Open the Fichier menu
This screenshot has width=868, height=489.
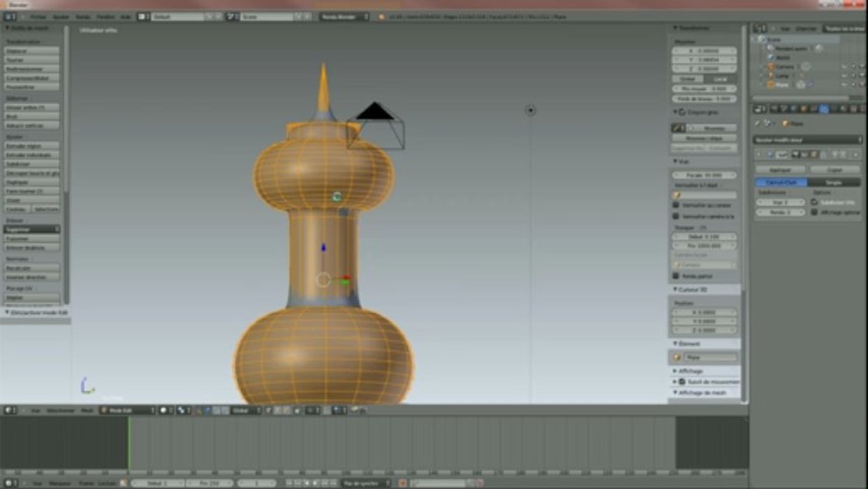pyautogui.click(x=38, y=16)
